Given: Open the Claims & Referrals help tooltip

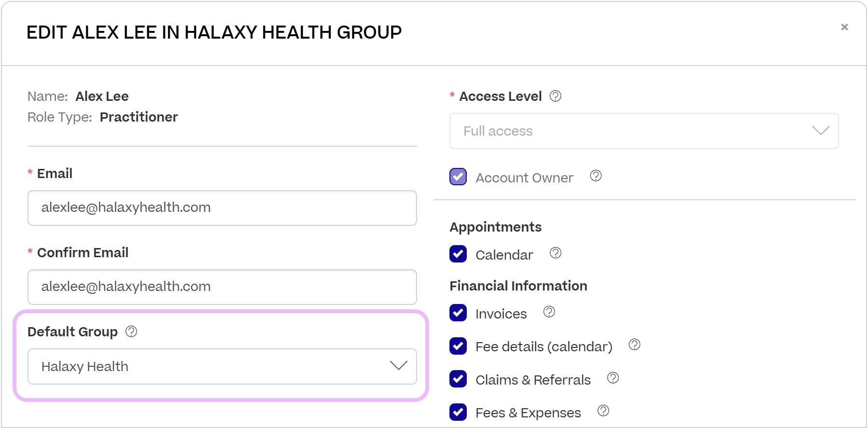Looking at the screenshot, I should [613, 378].
